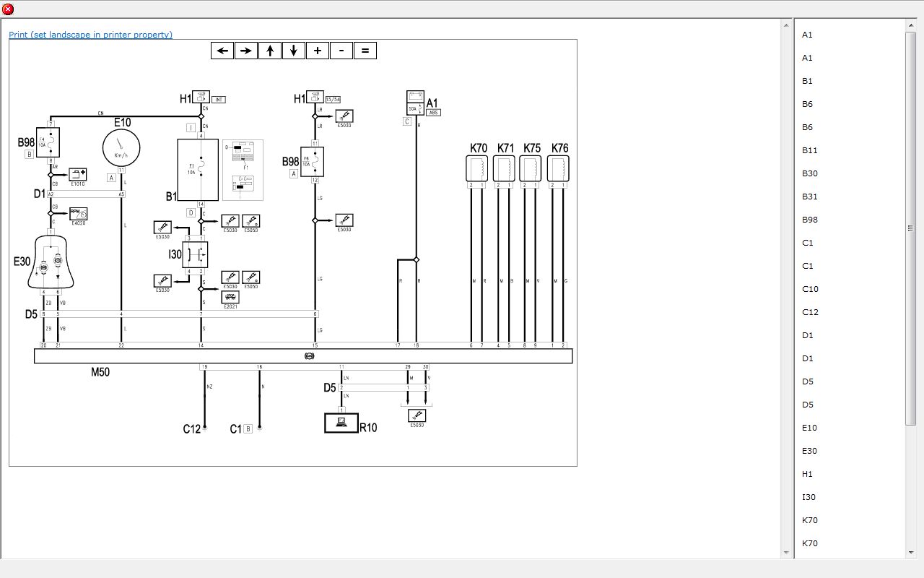Select C12 in the component list
This screenshot has height=578, width=924.
click(810, 312)
